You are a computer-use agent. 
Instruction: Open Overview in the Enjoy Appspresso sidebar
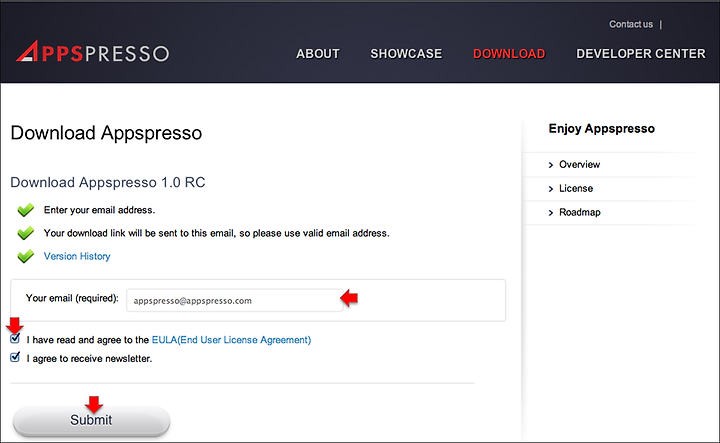(579, 164)
